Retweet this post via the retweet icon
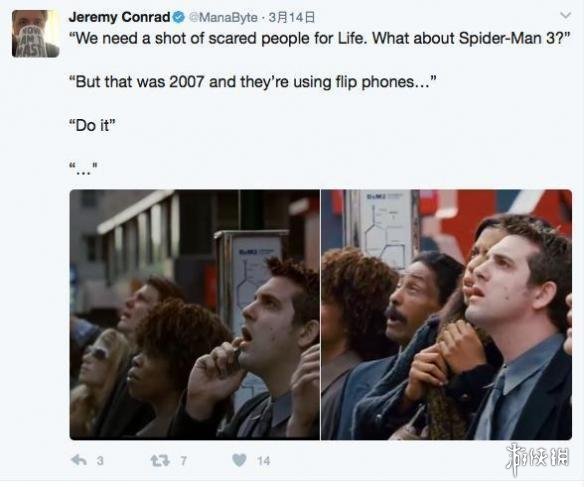The image size is (584, 487). tap(160, 461)
